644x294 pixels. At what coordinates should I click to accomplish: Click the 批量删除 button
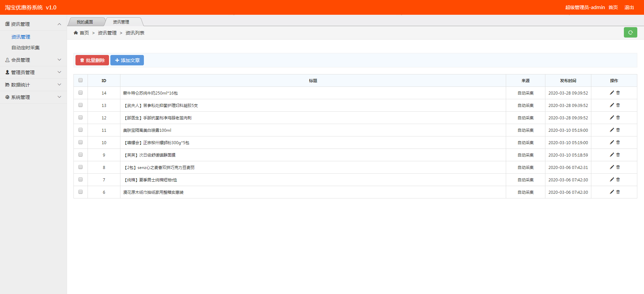[x=92, y=60]
